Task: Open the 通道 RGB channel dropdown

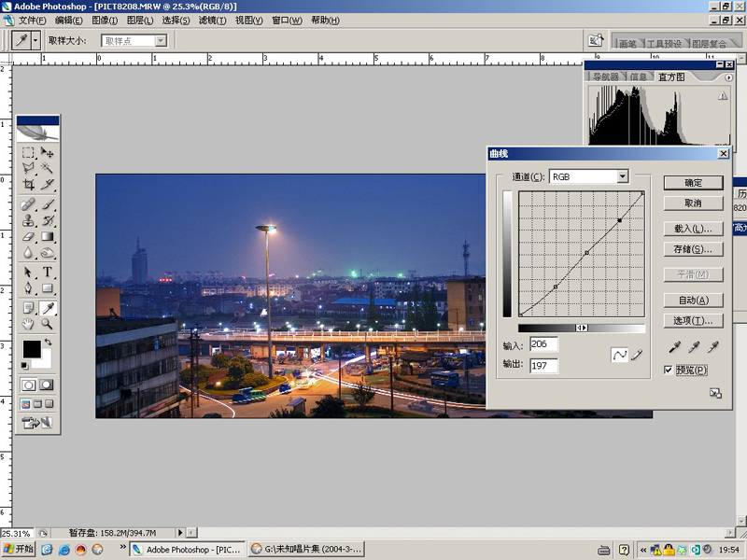Action: pyautogui.click(x=622, y=176)
